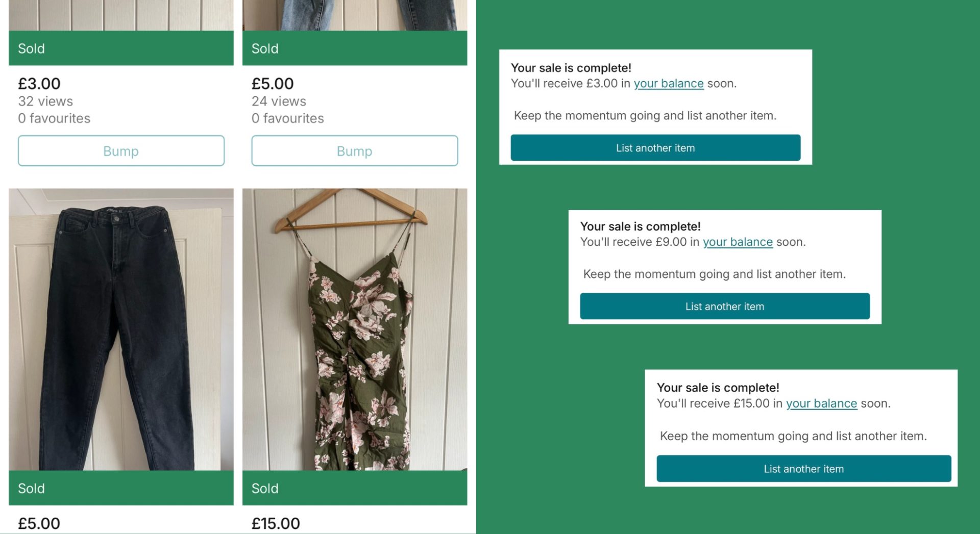This screenshot has width=980, height=534.
Task: Open your balance from the £3.00 sale notification
Action: [669, 84]
